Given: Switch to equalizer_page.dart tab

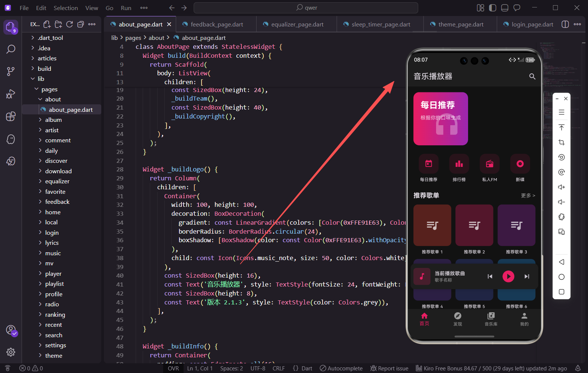Looking at the screenshot, I should (296, 24).
